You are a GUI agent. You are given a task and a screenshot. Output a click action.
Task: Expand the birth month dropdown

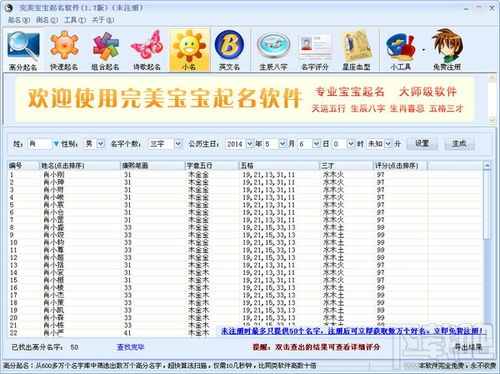pos(283,144)
